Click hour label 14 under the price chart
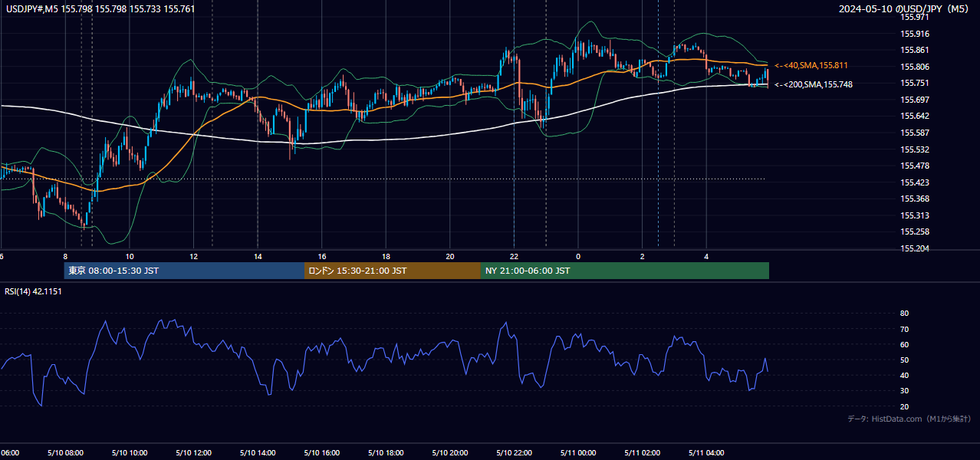This screenshot has width=980, height=460. pyautogui.click(x=258, y=257)
